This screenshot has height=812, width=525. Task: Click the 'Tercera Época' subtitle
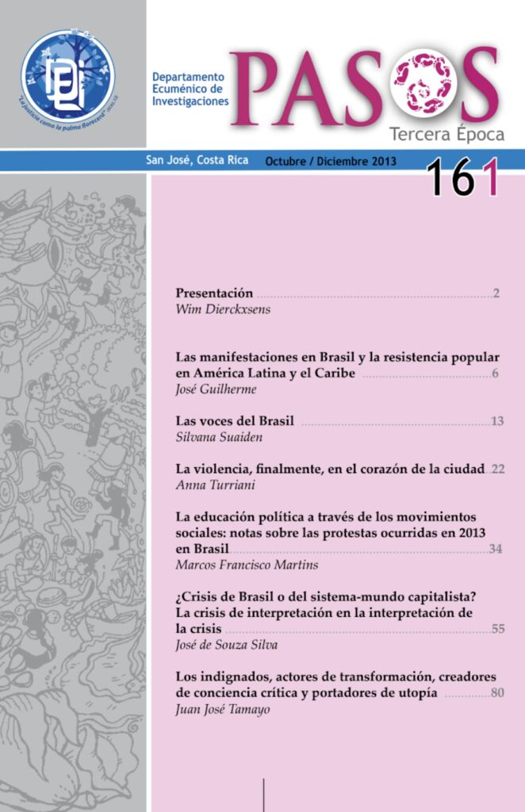click(446, 134)
